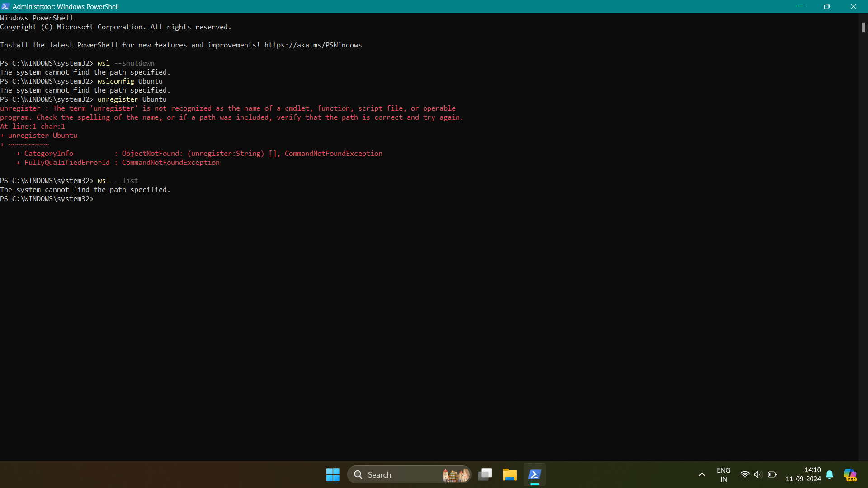Open the Wi-Fi network status icon

(x=745, y=474)
